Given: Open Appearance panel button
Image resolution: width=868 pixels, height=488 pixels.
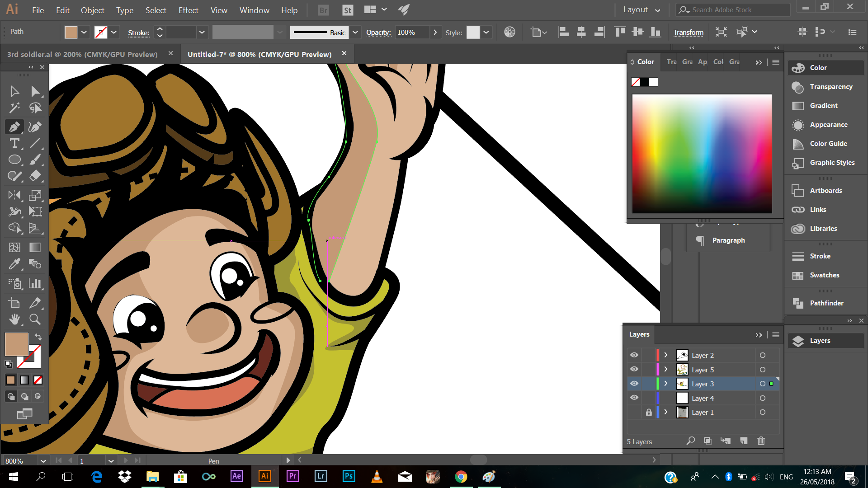Looking at the screenshot, I should click(x=826, y=125).
